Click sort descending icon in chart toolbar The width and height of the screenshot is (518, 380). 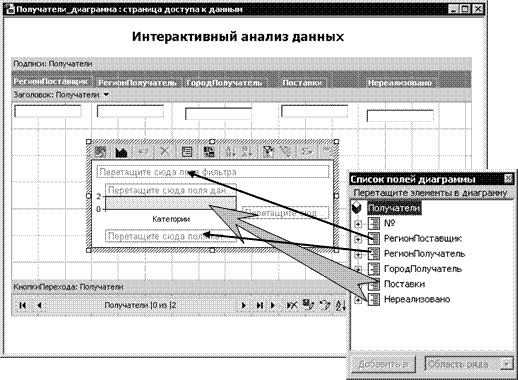tap(247, 152)
